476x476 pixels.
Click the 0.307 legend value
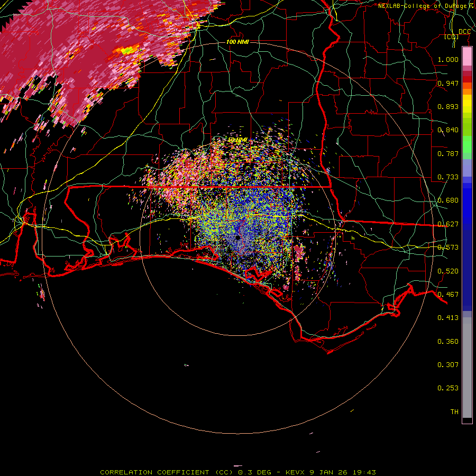[448, 365]
